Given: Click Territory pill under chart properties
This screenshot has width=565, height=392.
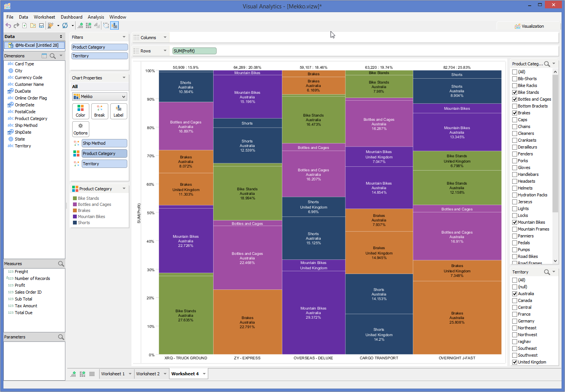Looking at the screenshot, I should (x=104, y=164).
